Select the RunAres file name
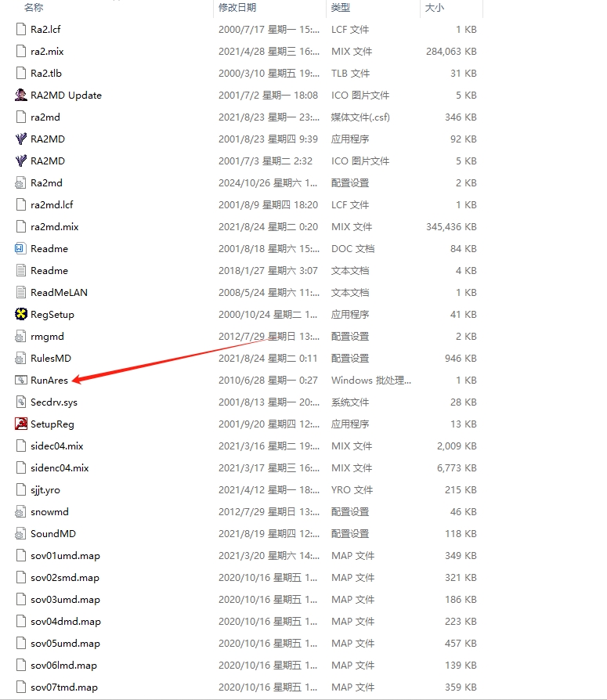Screen dimensions: 607x700 pyautogui.click(x=49, y=380)
